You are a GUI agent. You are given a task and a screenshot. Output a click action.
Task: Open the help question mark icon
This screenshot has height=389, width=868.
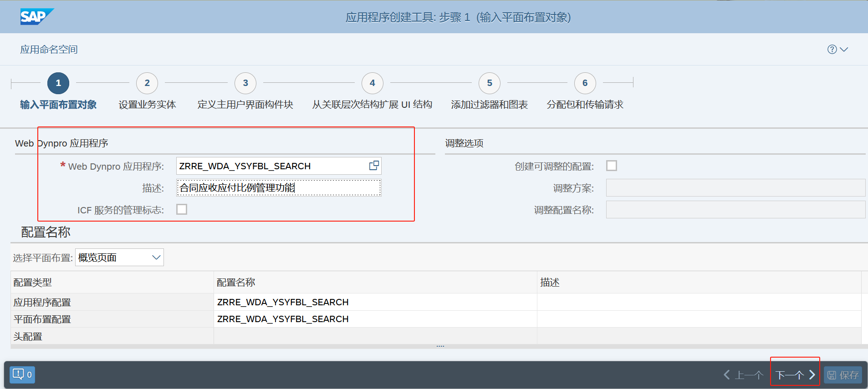[x=832, y=49]
